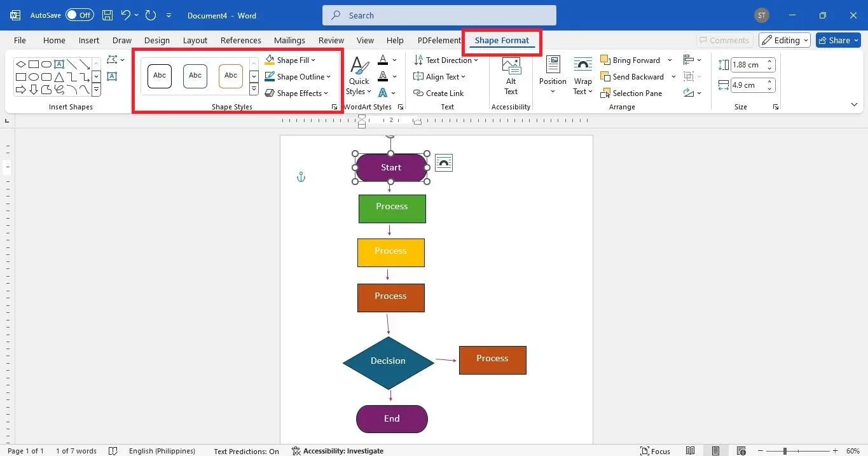Click into the Search box
This screenshot has width=868, height=456.
coord(439,15)
